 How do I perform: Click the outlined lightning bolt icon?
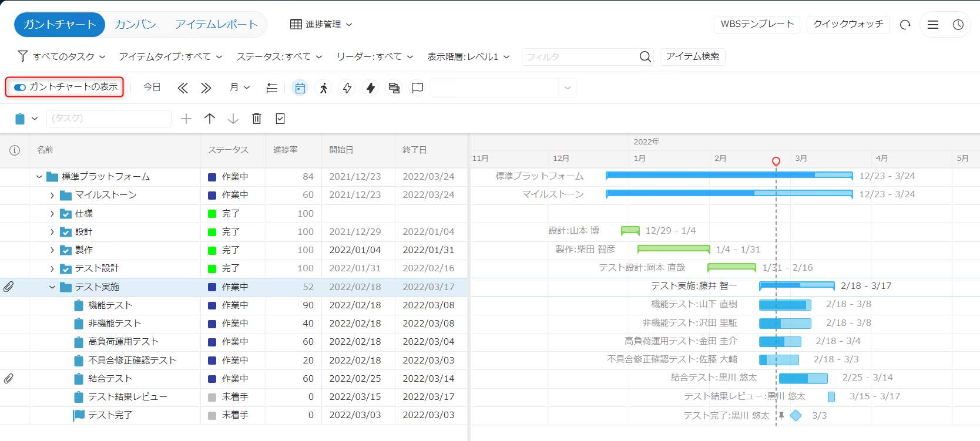coord(347,88)
